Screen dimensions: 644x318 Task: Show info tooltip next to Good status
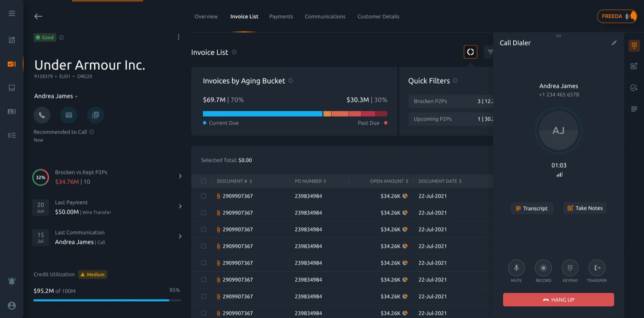(62, 38)
